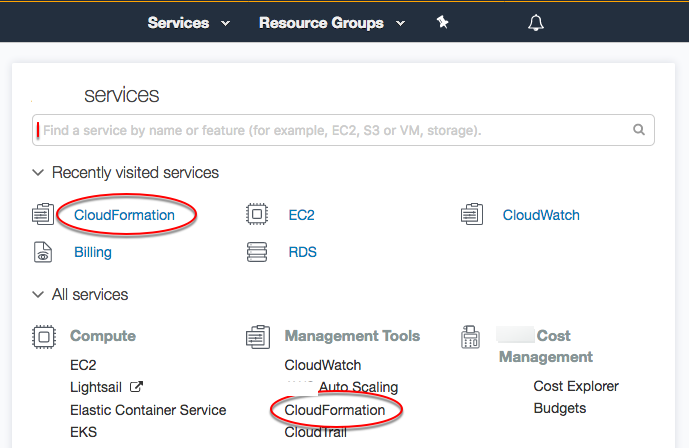Click the Lightsail external link icon
This screenshot has width=689, height=448.
pyautogui.click(x=137, y=387)
